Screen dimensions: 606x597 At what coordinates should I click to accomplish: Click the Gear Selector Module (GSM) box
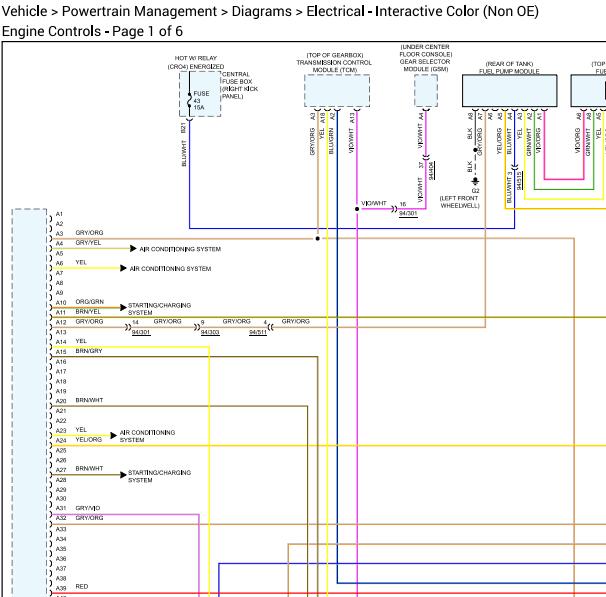pos(426,90)
